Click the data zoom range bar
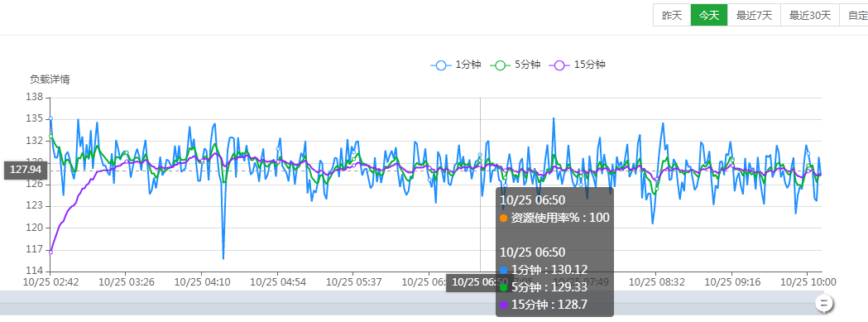 point(412,303)
